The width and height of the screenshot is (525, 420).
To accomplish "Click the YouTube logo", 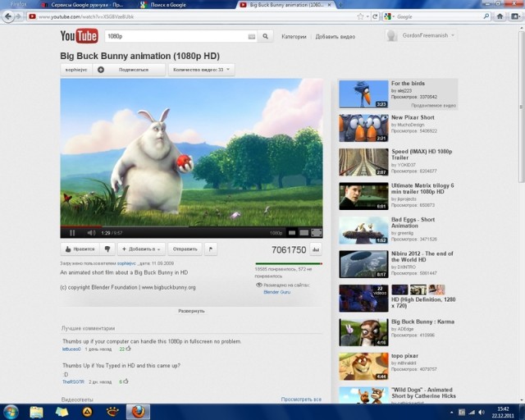I will click(x=79, y=36).
